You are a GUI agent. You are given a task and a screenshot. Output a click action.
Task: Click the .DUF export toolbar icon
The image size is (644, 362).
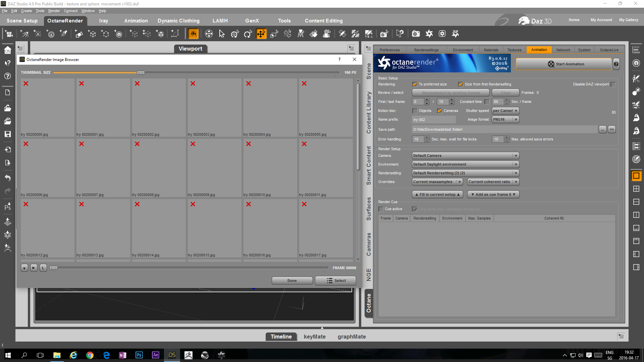click(455, 34)
